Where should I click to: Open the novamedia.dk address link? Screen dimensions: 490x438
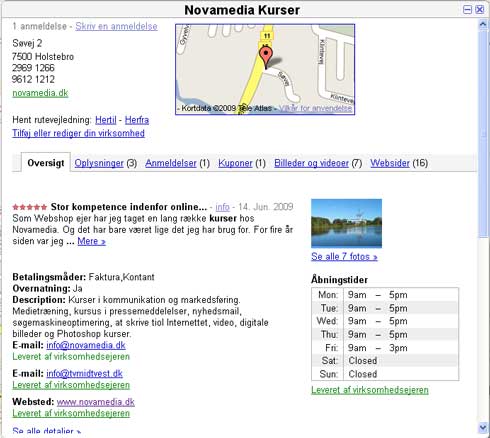pos(40,93)
